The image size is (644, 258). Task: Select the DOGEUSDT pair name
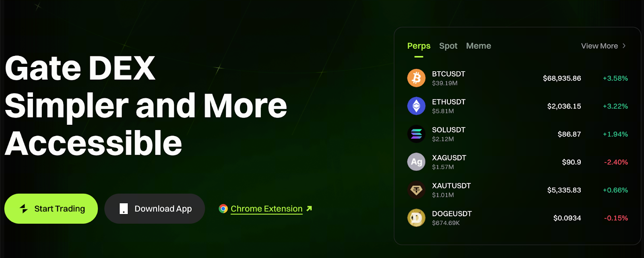(x=452, y=214)
